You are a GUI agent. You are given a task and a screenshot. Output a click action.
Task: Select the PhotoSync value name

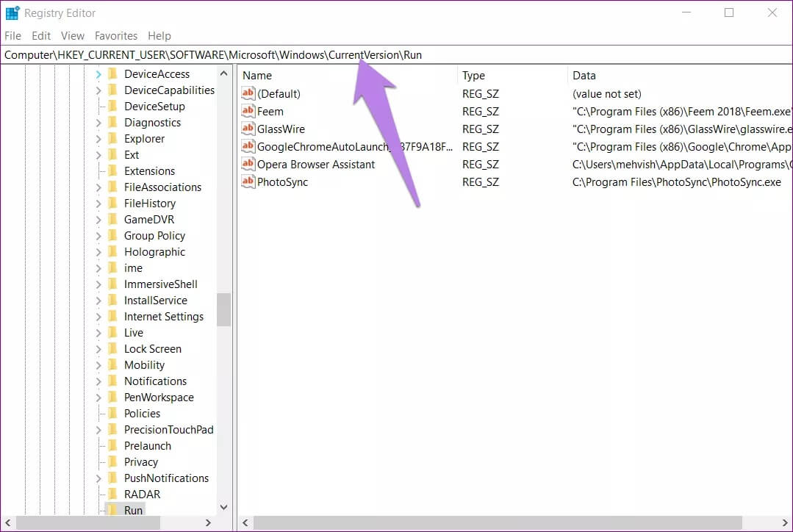point(282,182)
